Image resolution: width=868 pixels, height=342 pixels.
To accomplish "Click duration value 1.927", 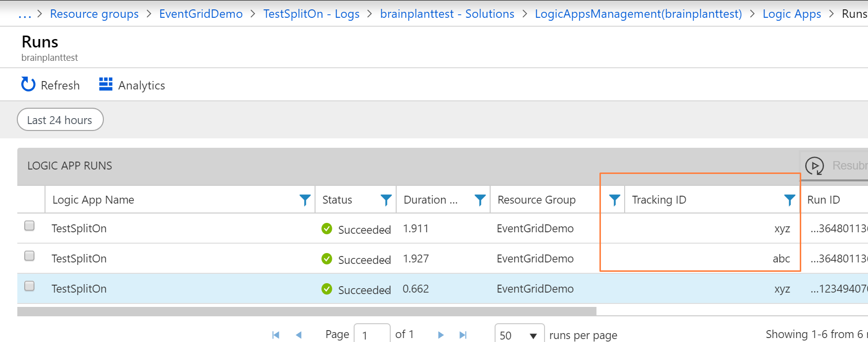I will click(415, 258).
